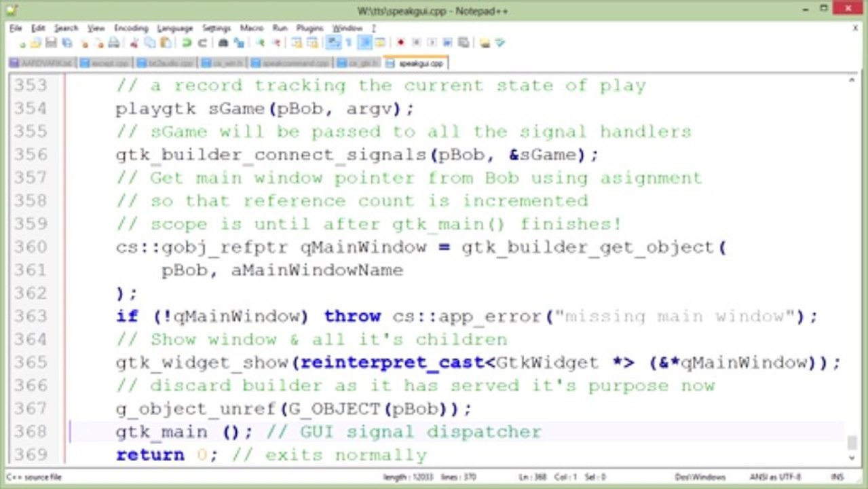Save the current file via toolbar
This screenshot has width=868, height=489.
point(50,43)
